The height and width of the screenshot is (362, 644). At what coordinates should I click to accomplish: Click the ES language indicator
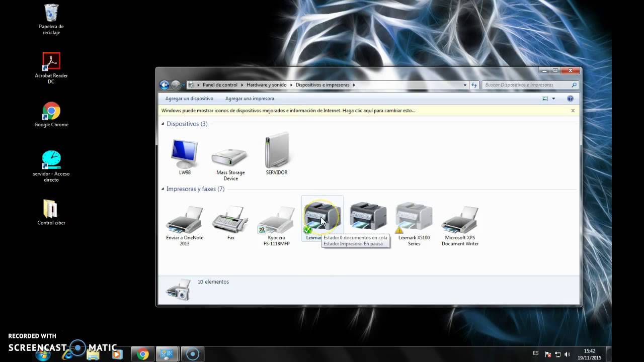pyautogui.click(x=536, y=353)
